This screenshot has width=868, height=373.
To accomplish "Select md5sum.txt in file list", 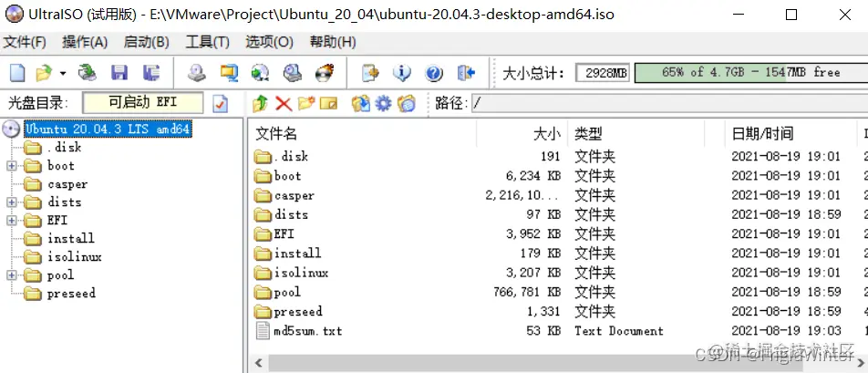I will click(x=308, y=331).
